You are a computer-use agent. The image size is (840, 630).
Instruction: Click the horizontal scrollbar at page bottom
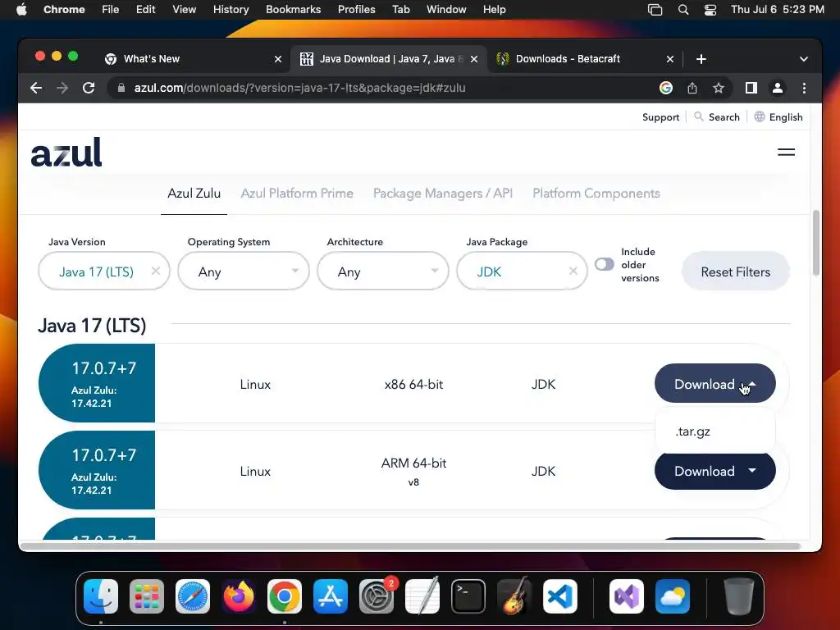click(410, 546)
